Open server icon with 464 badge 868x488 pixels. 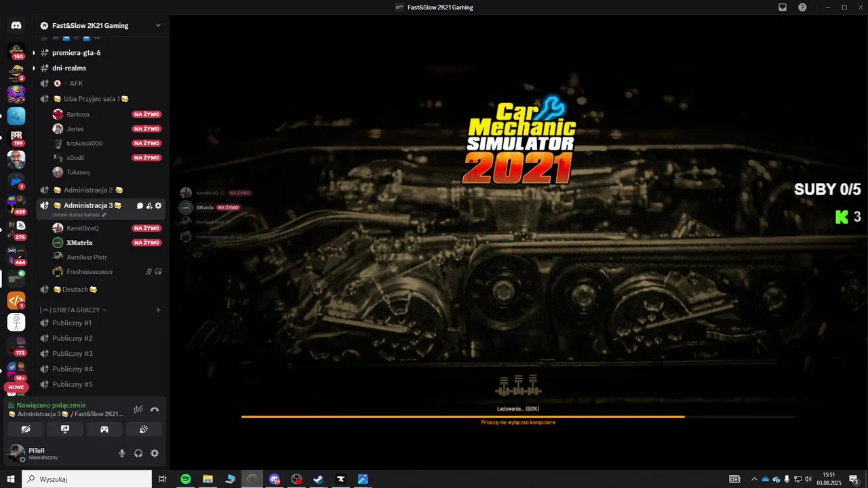pos(16,255)
